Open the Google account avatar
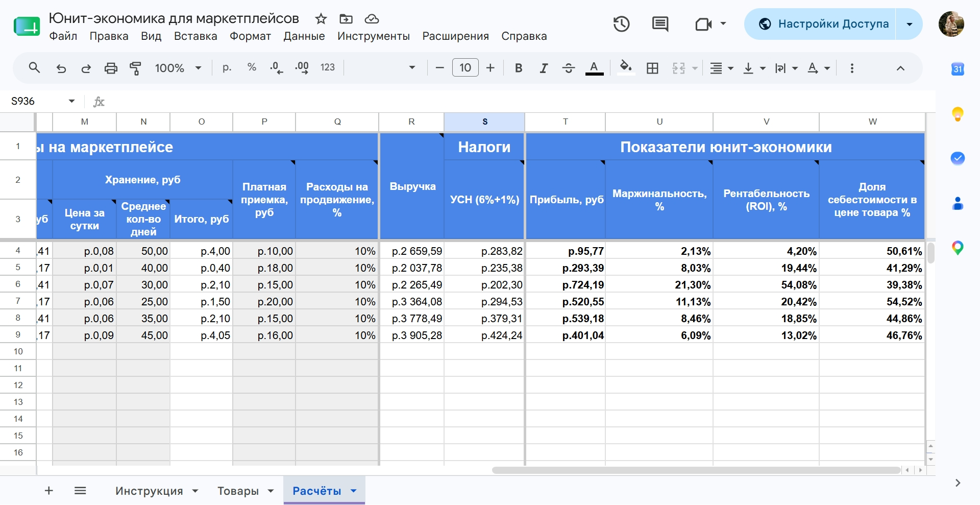Screen dimensions: 980x505 (951, 24)
